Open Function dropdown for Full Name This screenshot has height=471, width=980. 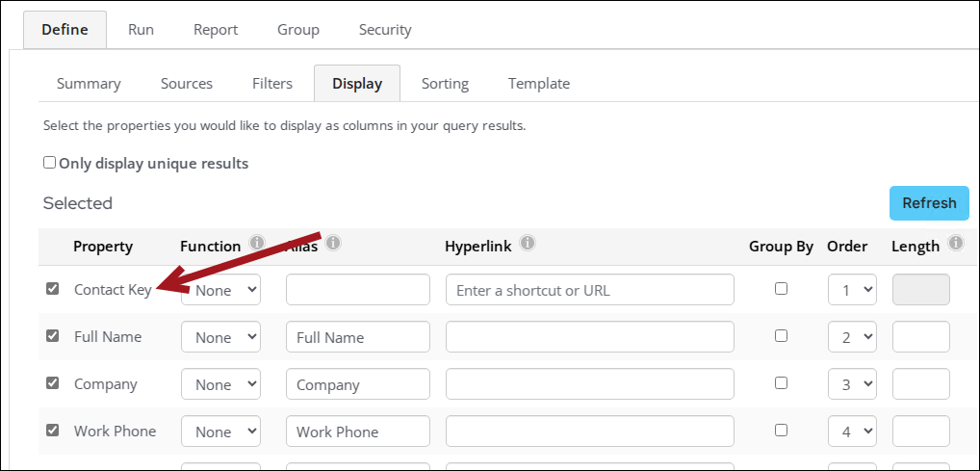click(x=220, y=336)
